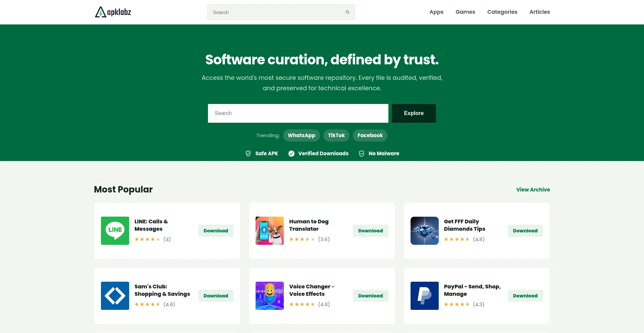Open the View Archive link

[x=533, y=190]
